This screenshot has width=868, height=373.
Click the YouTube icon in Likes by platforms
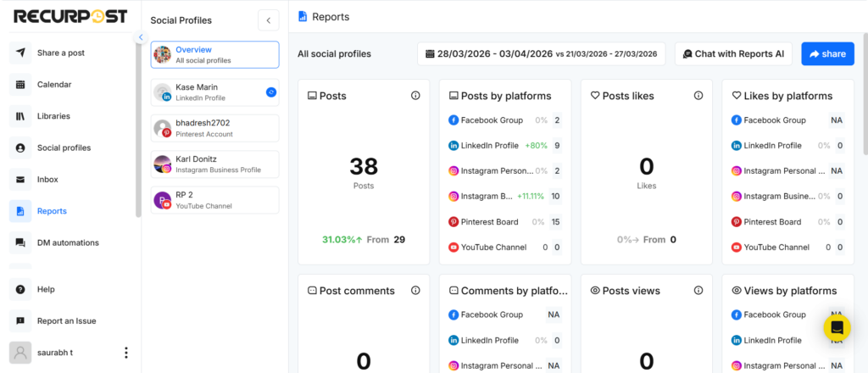pyautogui.click(x=737, y=248)
